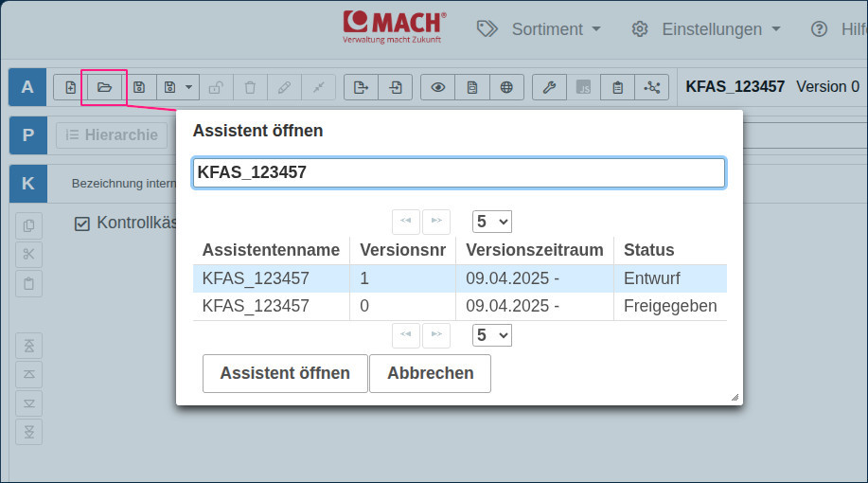Toggle the preview eye icon
This screenshot has height=483, width=868.
click(x=438, y=87)
